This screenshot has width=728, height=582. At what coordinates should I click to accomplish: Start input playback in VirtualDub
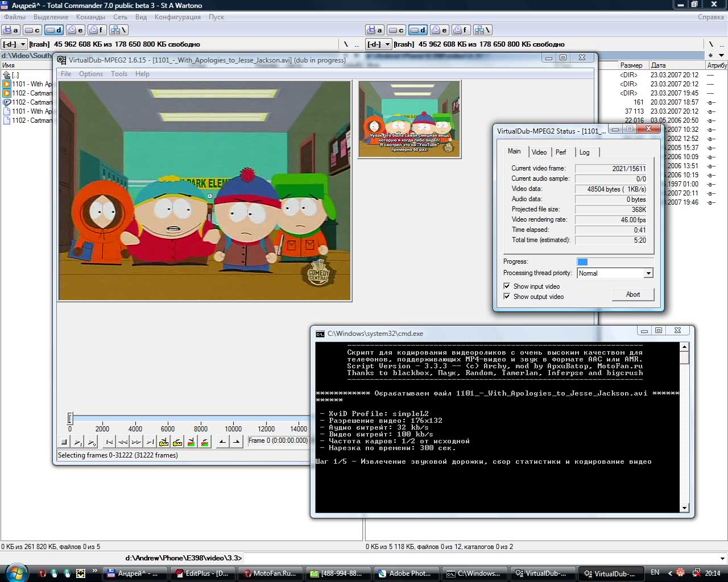point(78,442)
